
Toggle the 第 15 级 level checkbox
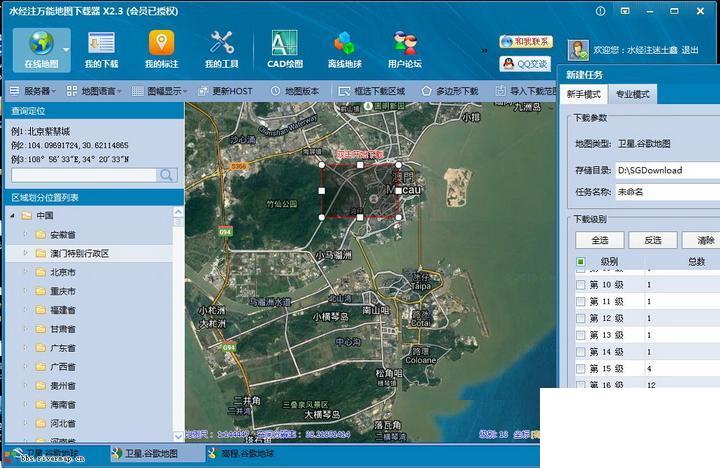pyautogui.click(x=580, y=369)
